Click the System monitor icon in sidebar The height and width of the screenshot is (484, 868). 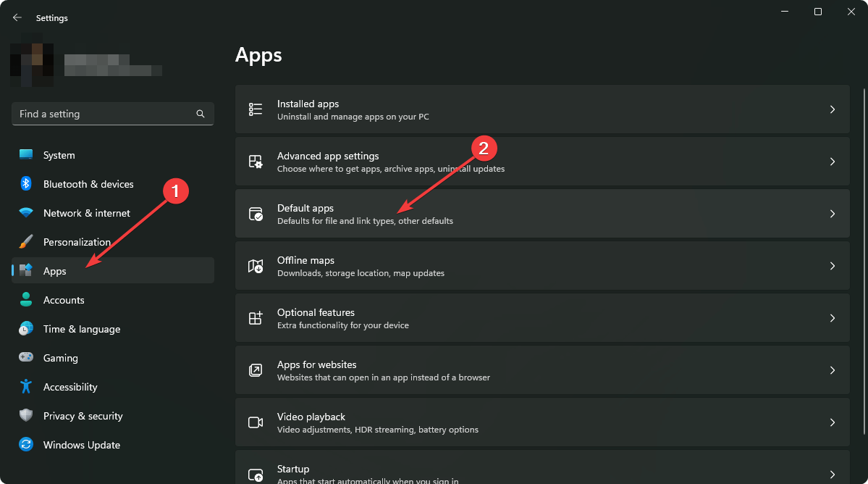[26, 154]
